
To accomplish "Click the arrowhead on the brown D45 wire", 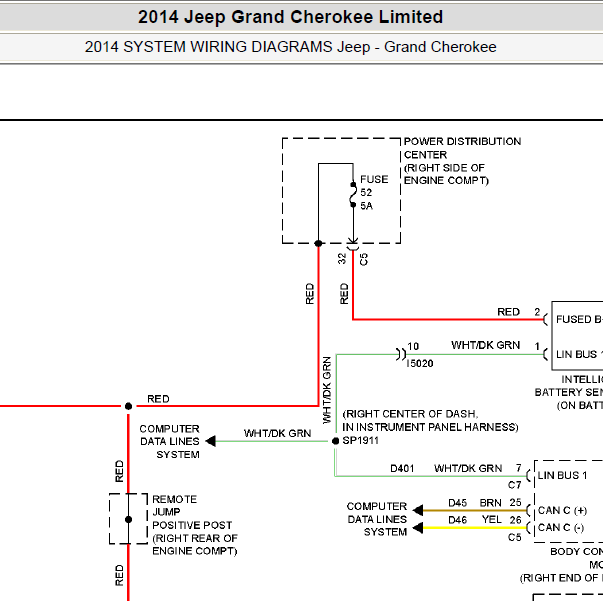I will [418, 510].
